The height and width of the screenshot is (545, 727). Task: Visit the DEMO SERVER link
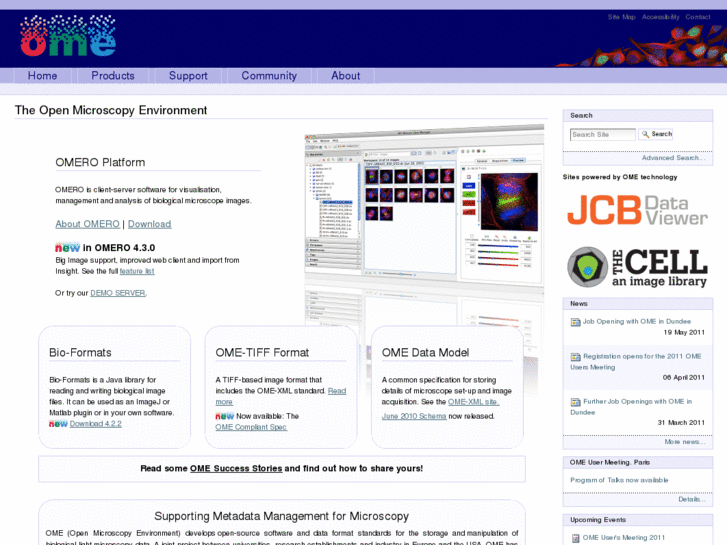pyautogui.click(x=118, y=293)
